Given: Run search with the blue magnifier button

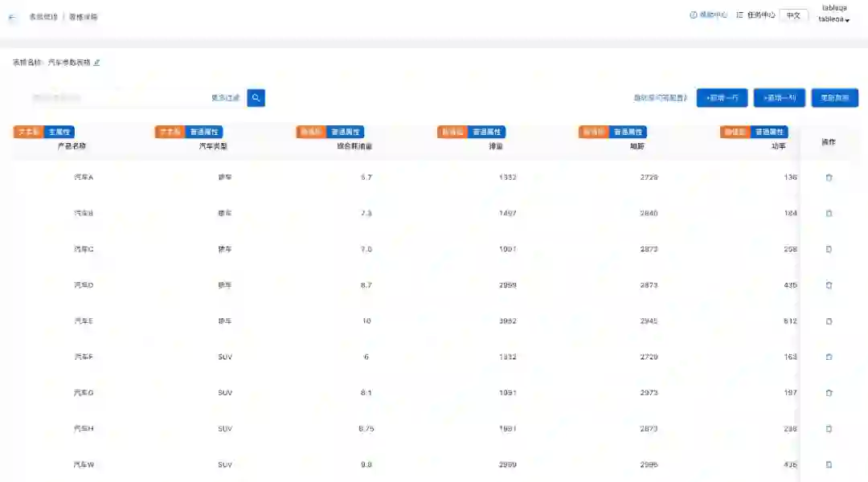Looking at the screenshot, I should point(256,98).
